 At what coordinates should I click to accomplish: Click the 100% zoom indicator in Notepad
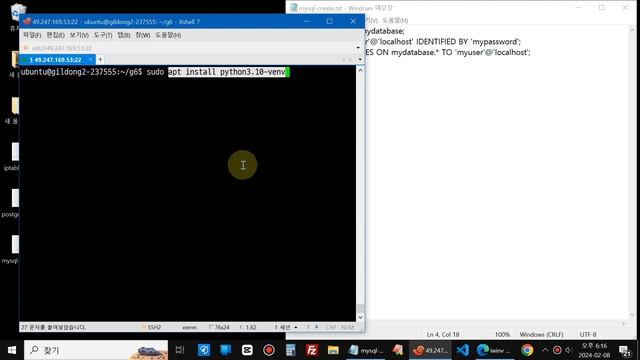(x=502, y=334)
